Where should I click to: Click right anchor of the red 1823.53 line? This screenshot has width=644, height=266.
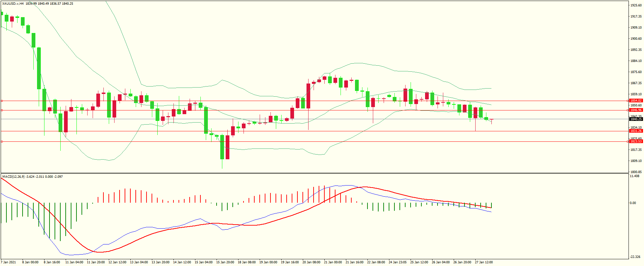627,142
